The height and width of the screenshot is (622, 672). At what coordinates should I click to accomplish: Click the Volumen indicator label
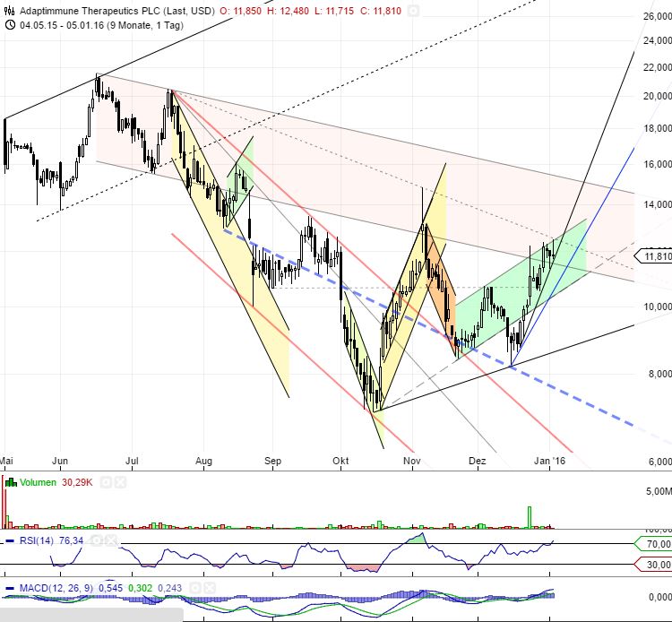(x=39, y=482)
